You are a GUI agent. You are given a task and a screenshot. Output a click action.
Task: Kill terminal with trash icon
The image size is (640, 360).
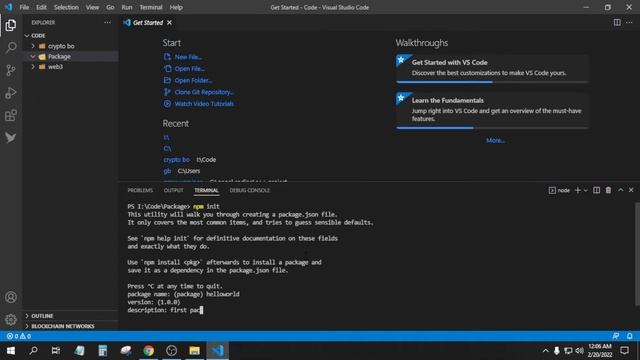click(608, 190)
